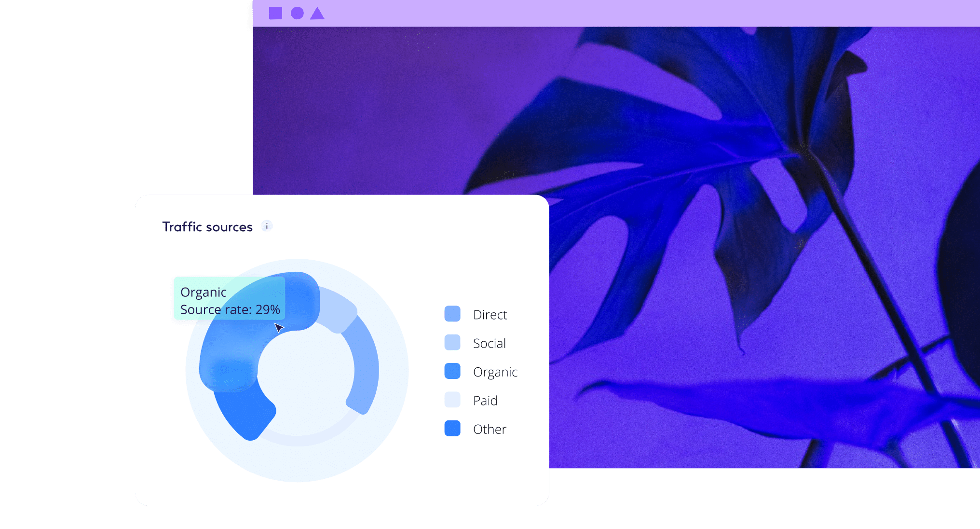Toggle visibility of Organic traffic segment
The image size is (980, 529).
coord(452,371)
